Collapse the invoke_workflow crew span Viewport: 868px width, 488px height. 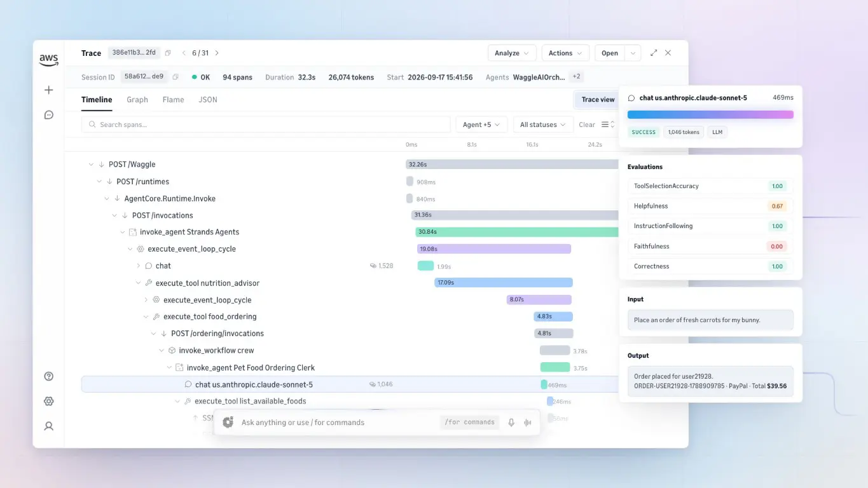click(x=162, y=351)
